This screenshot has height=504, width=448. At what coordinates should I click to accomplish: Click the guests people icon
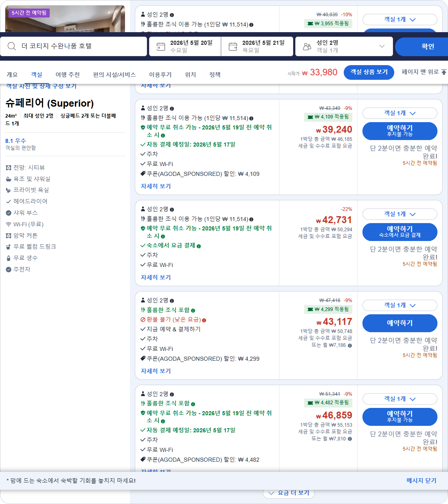point(307,46)
